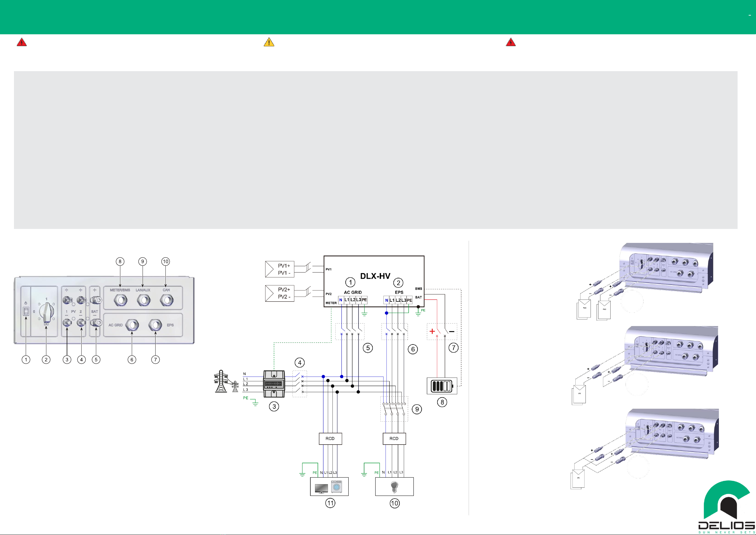This screenshot has height=535, width=756.
Task: Click the left RCD box
Action: pos(330,438)
